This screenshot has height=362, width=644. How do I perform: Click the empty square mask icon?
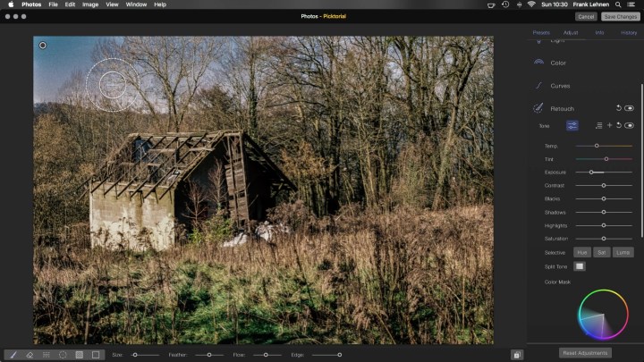coord(96,355)
